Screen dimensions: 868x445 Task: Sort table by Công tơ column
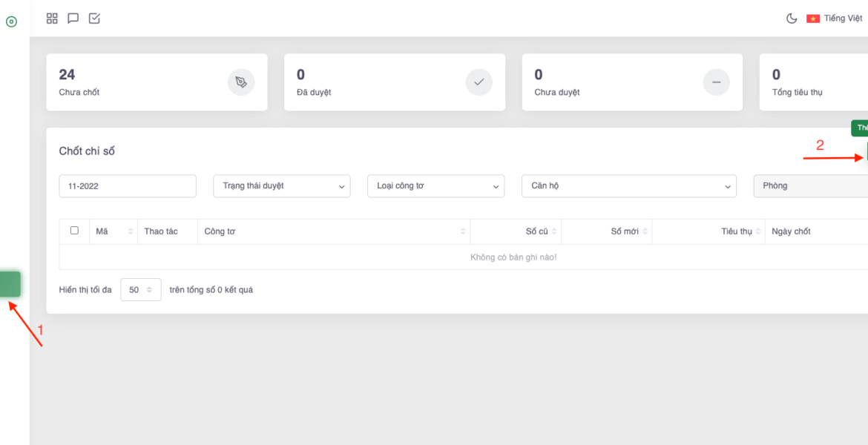coord(335,231)
